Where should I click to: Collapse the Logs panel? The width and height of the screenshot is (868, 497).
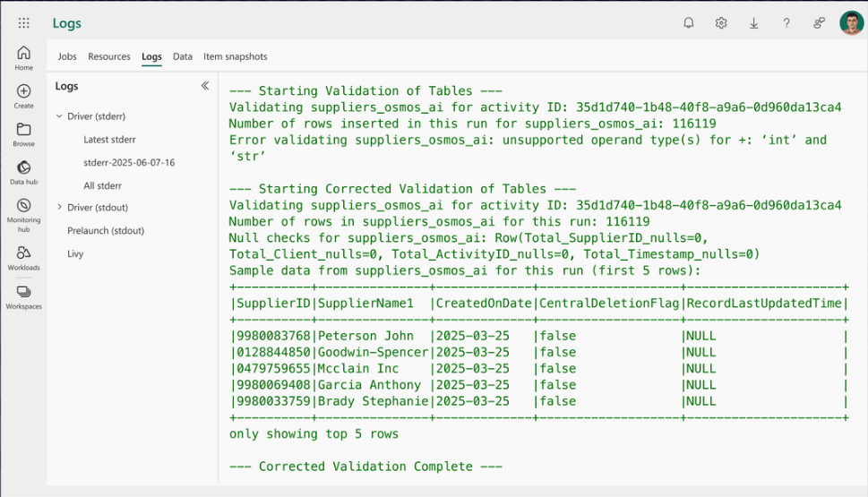pyautogui.click(x=204, y=86)
